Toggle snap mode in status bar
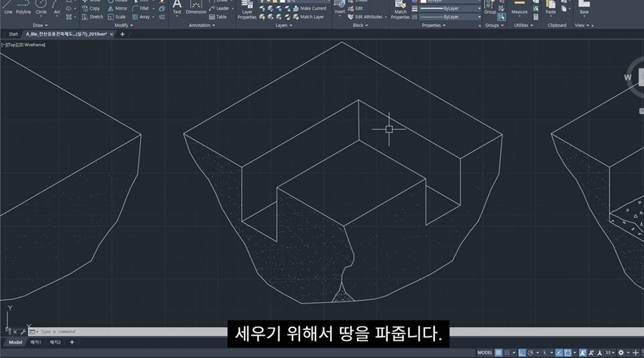644x358 pixels. coord(507,353)
